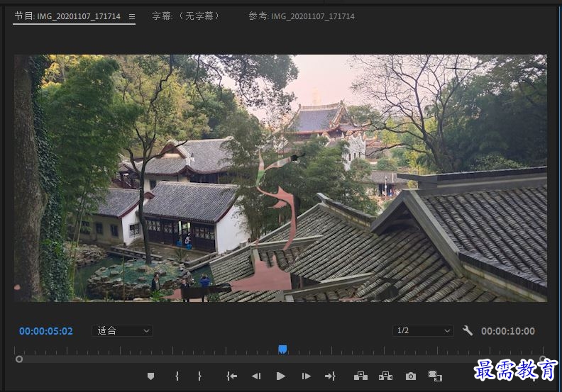The image size is (562, 392).
Task: Open the wrench settings menu
Action: point(468,330)
